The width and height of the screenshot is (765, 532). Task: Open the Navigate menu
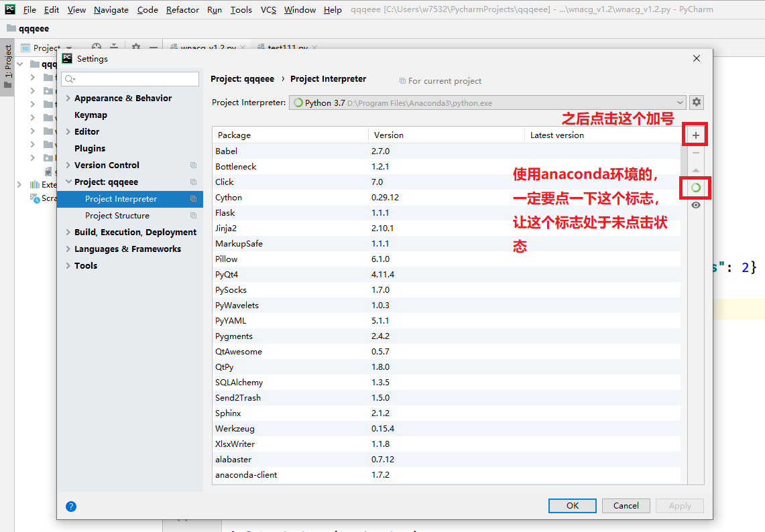click(111, 10)
